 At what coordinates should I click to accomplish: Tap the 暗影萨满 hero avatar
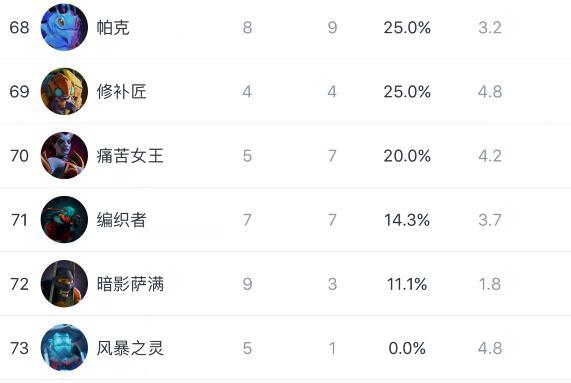[x=64, y=284]
